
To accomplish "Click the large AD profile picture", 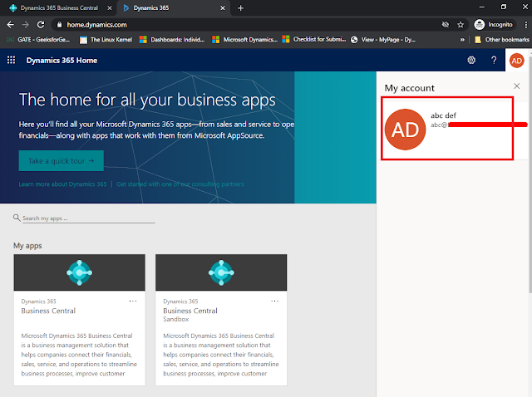I will (x=405, y=130).
